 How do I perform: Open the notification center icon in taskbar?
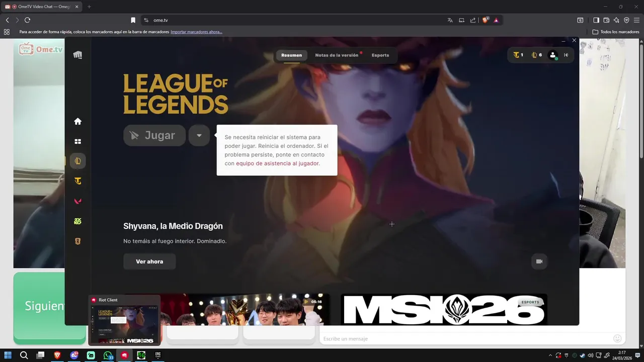(637, 355)
